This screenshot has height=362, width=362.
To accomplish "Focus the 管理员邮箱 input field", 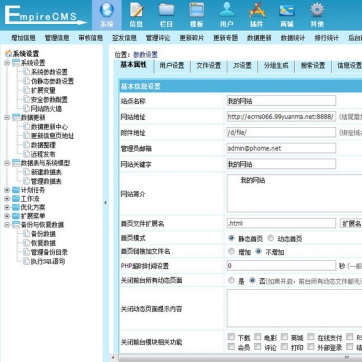I will [x=281, y=148].
